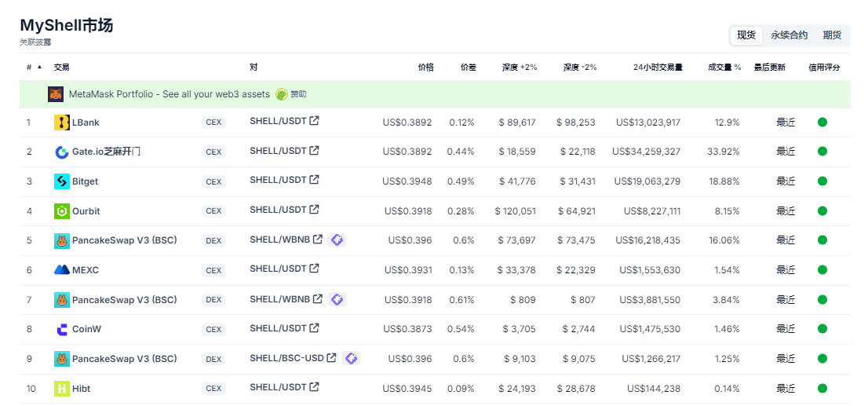Click the DEX tag on PancakeSwap row 5
The width and height of the screenshot is (868, 406).
click(213, 241)
